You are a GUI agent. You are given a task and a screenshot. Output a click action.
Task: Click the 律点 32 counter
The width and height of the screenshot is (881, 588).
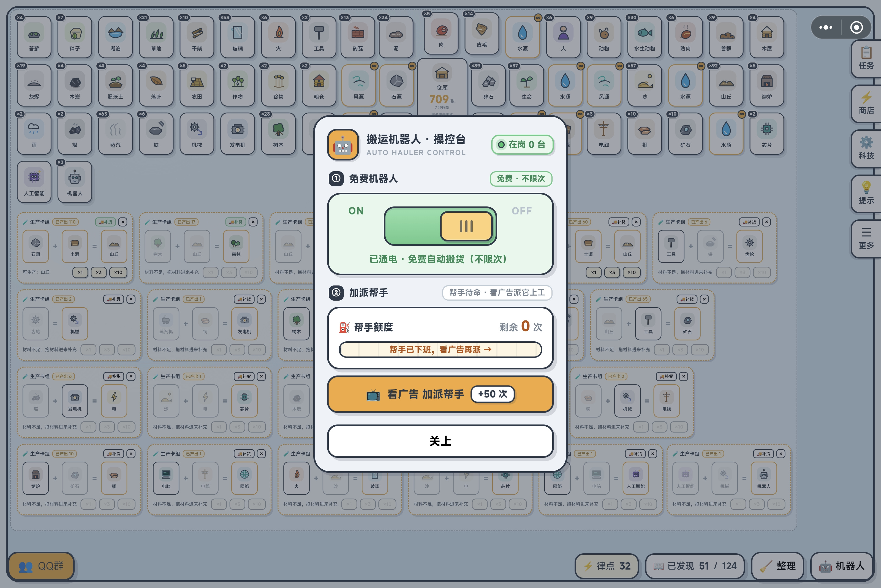[x=607, y=566]
